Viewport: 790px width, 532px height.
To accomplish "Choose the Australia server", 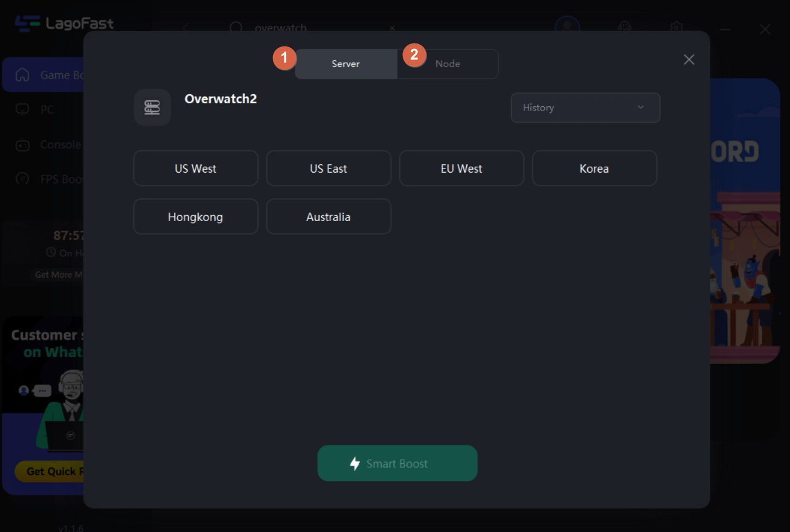I will [329, 217].
